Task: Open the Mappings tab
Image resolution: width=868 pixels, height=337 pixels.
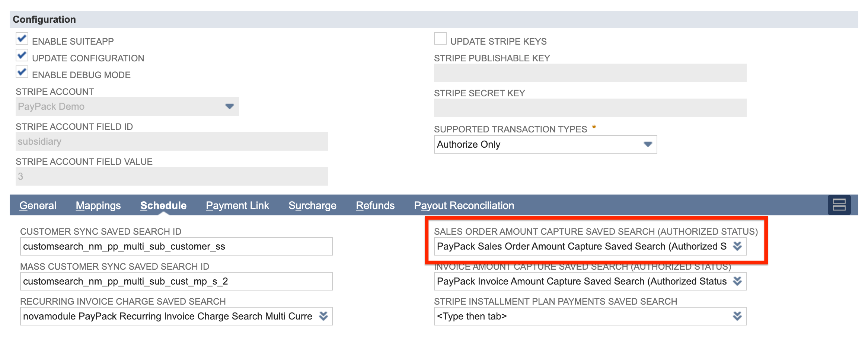Action: [x=98, y=205]
